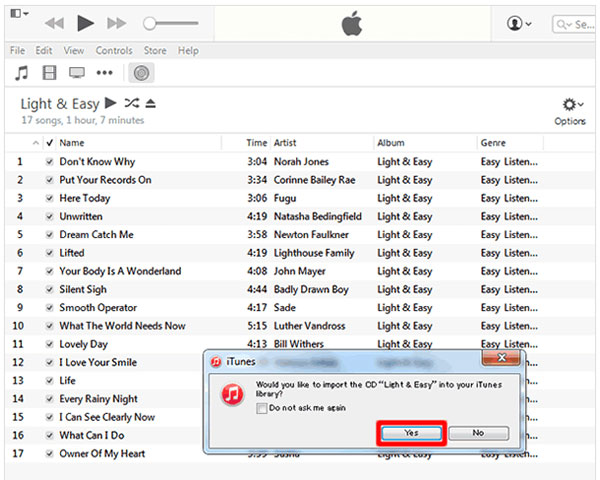Viewport: 600px width, 480px height.
Task: Toggle the check-all column header
Action: [x=49, y=143]
